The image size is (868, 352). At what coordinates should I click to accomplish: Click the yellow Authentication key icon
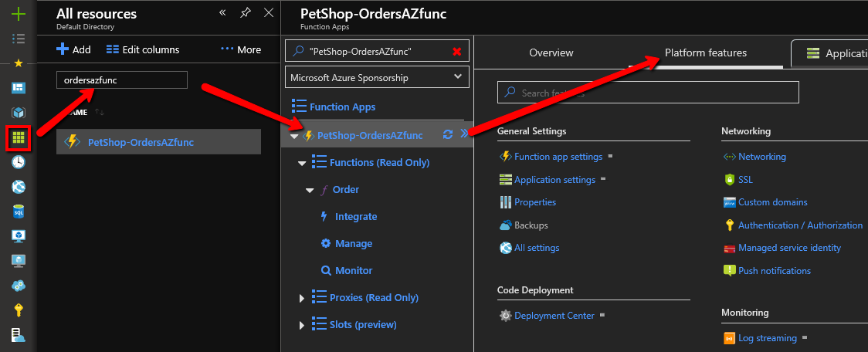729,225
